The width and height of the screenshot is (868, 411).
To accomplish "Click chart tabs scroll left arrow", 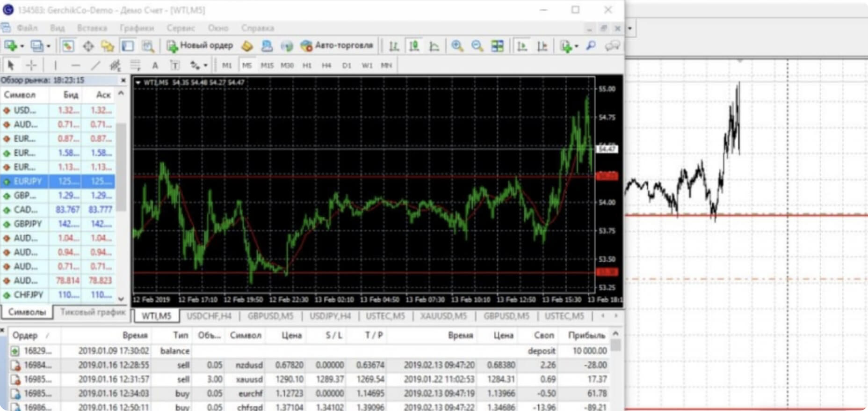I will click(x=602, y=316).
